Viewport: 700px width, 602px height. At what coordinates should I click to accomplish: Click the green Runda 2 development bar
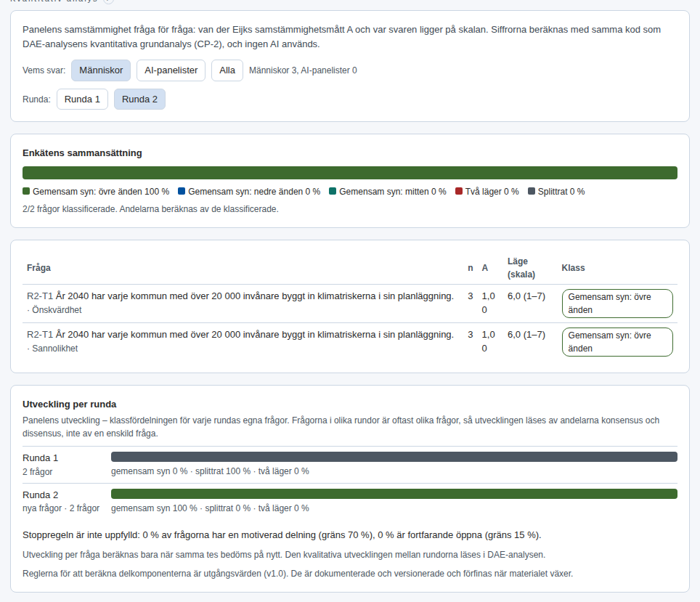tap(394, 494)
